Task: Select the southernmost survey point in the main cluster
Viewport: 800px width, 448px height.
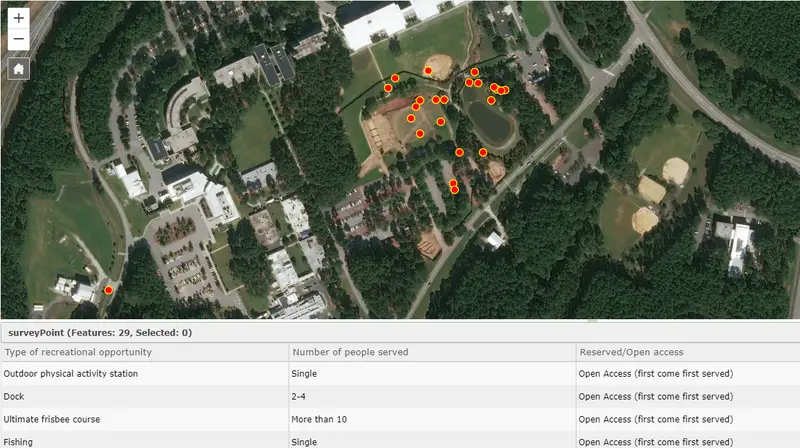Action: click(455, 188)
